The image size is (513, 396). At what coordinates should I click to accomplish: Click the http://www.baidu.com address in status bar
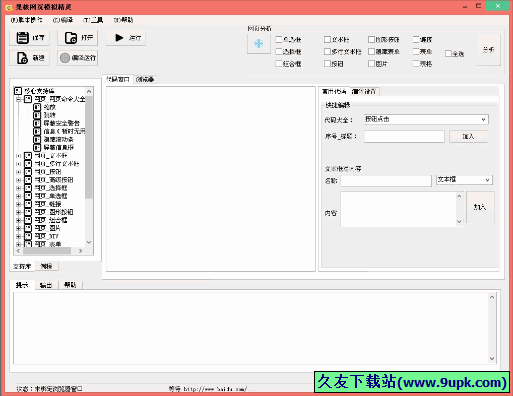[219, 389]
